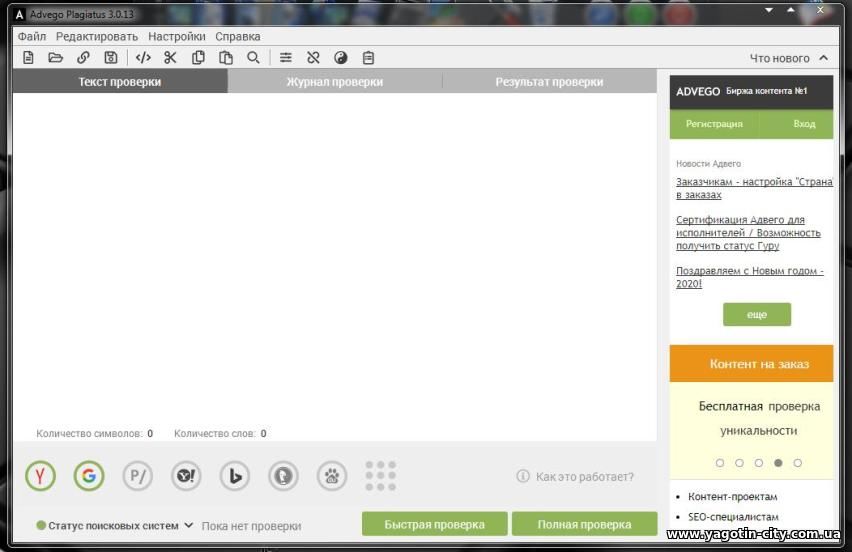Click Пока нет проверки status text
This screenshot has height=552, width=852.
click(x=251, y=526)
